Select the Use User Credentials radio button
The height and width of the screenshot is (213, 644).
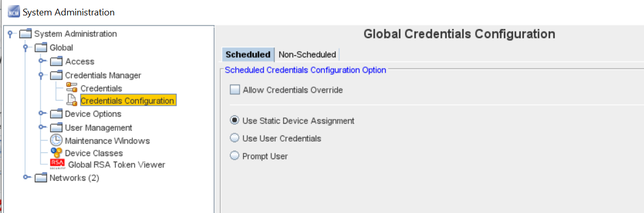tap(235, 138)
